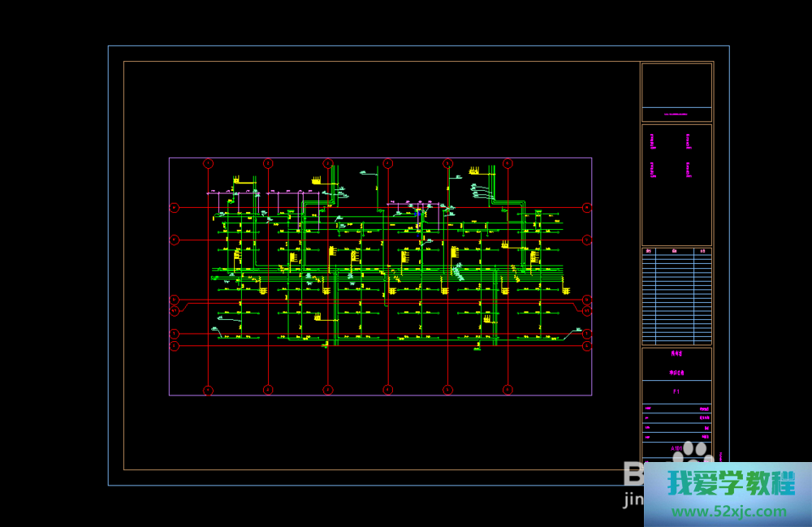Click the fourth grid bubble in top row
Image resolution: width=812 pixels, height=527 pixels.
(x=387, y=163)
